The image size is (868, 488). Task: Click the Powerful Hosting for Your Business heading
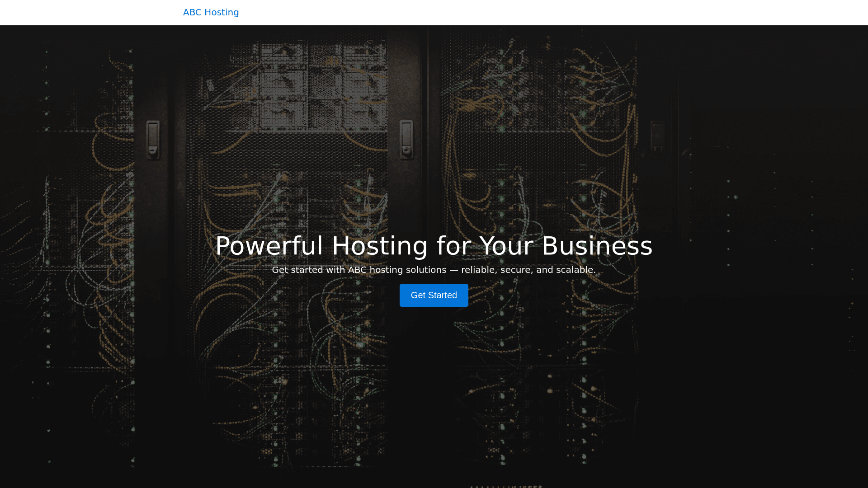click(x=434, y=246)
